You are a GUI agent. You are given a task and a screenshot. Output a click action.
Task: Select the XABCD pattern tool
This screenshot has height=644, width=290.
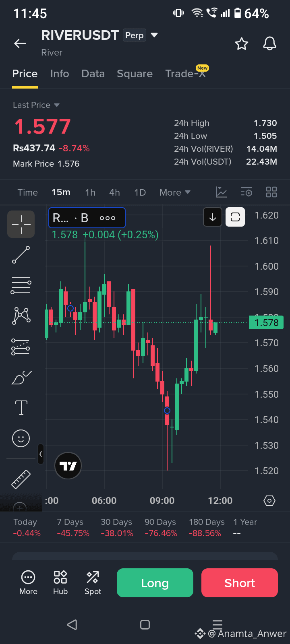21,316
